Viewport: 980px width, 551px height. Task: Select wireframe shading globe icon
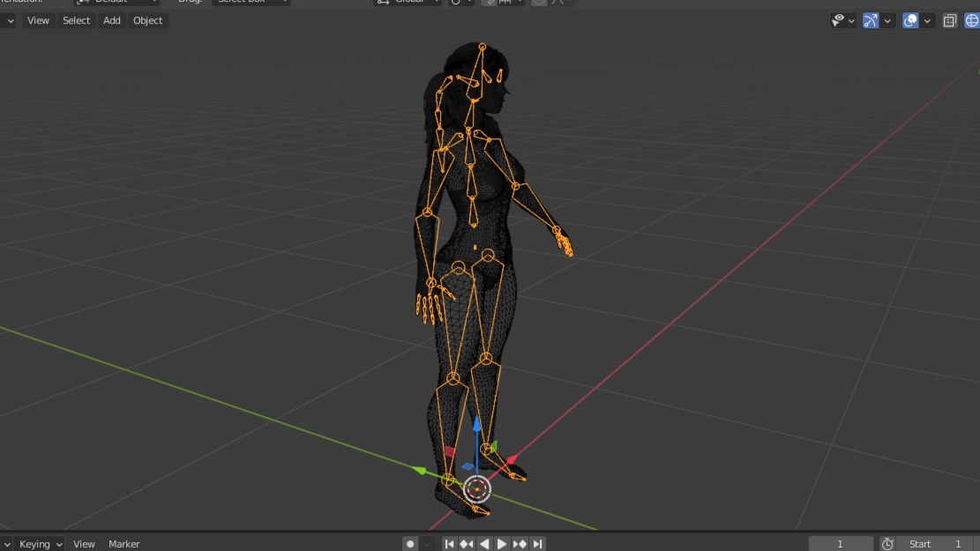[972, 20]
